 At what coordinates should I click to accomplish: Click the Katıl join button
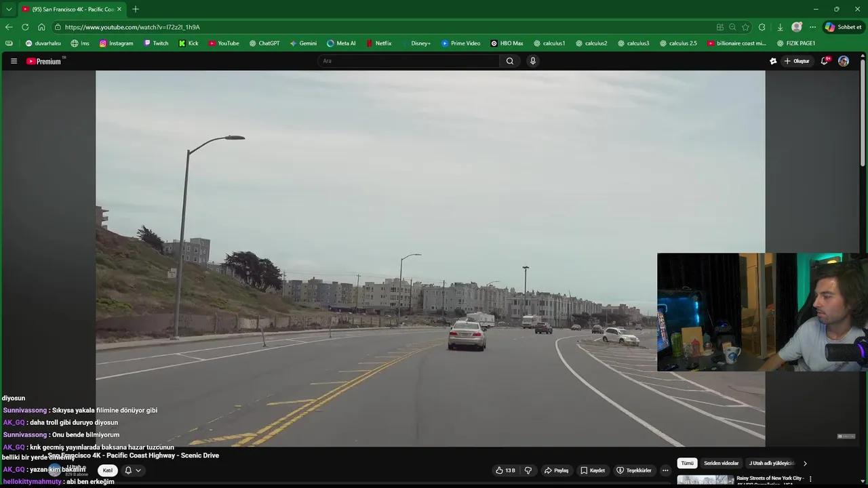click(107, 470)
